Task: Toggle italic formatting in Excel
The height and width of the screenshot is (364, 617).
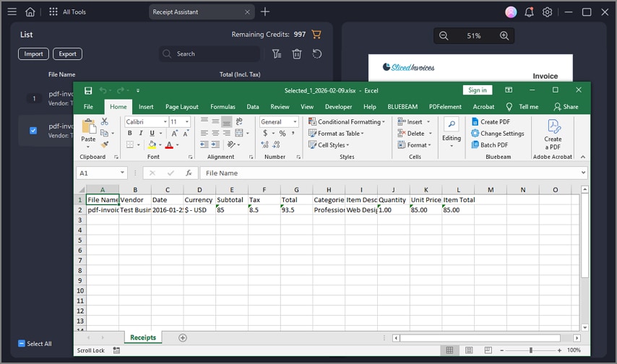Action: tap(140, 134)
